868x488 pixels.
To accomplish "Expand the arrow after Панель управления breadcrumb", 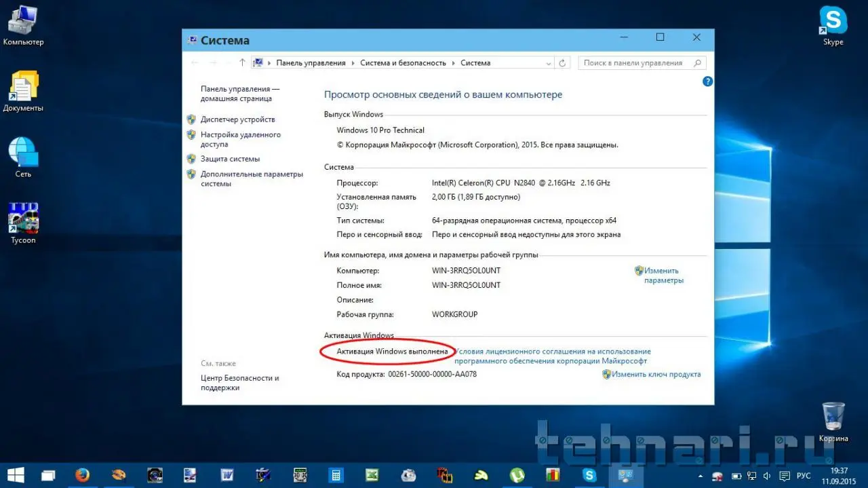I will point(353,63).
